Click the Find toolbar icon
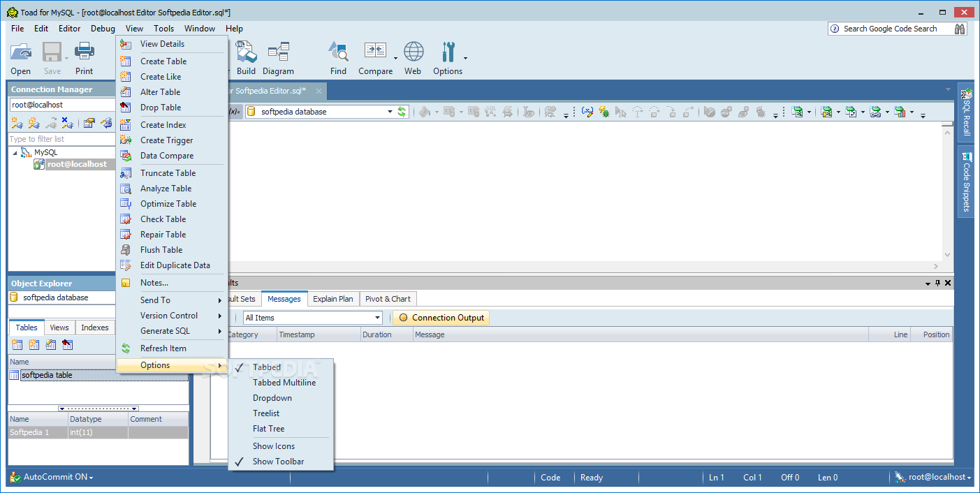This screenshot has height=493, width=980. (x=338, y=52)
